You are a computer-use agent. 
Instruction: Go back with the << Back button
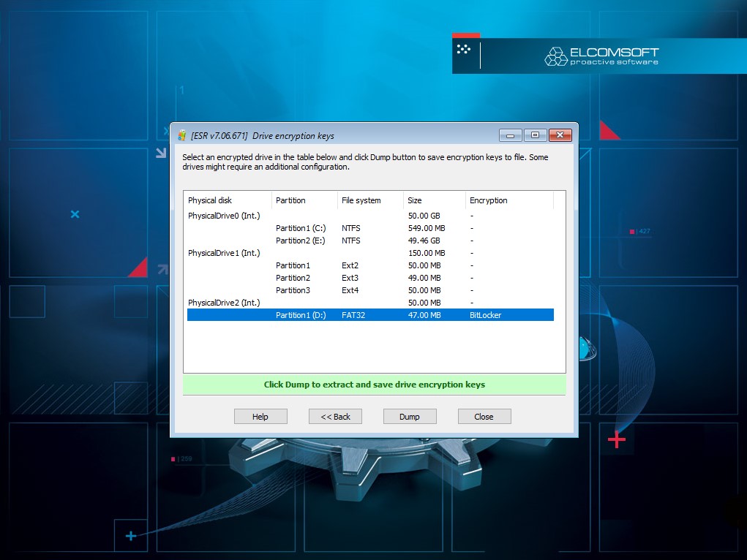[x=335, y=417]
